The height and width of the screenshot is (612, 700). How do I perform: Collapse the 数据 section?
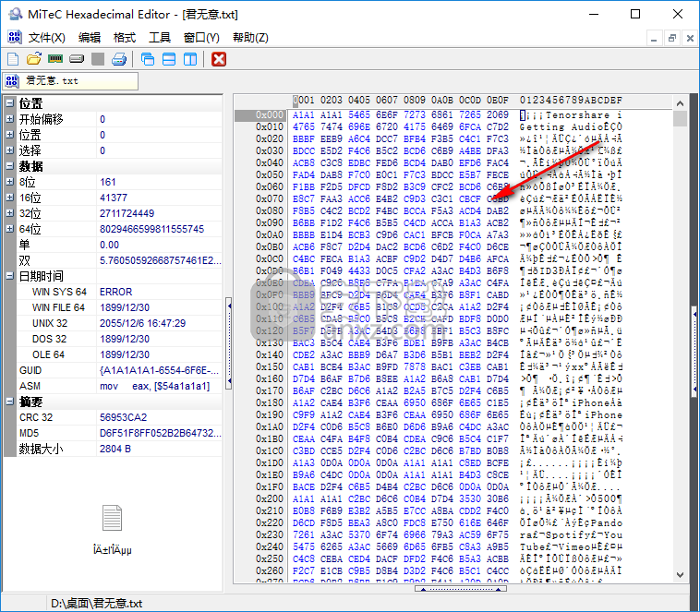[x=9, y=166]
